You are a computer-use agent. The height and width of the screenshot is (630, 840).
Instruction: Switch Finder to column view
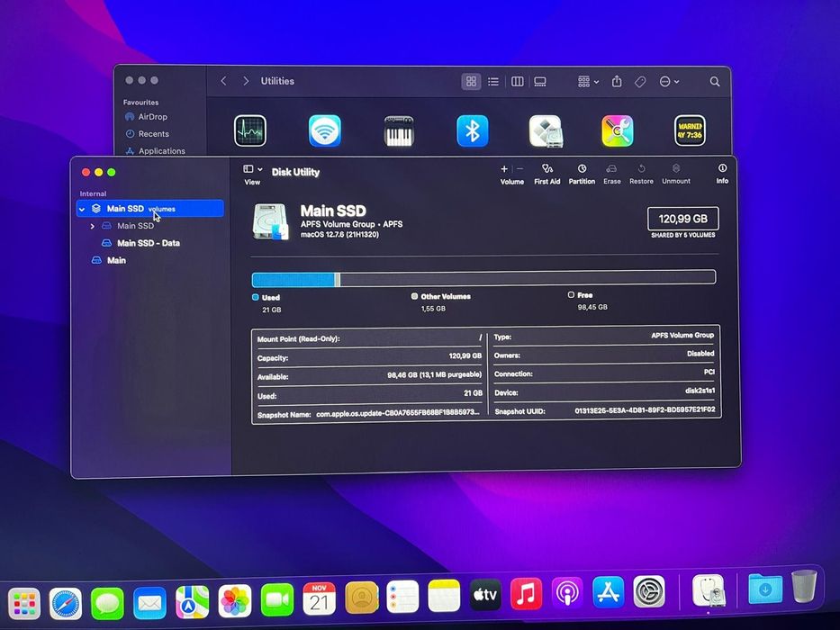[x=517, y=81]
